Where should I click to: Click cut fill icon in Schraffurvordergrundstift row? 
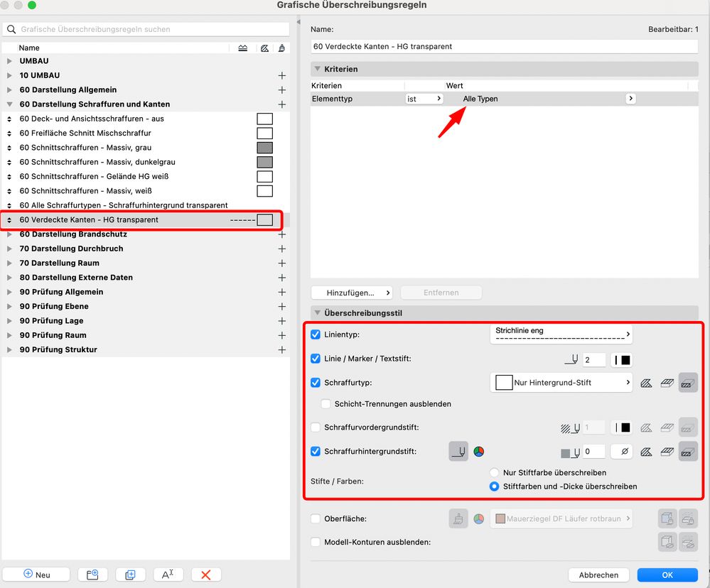pyautogui.click(x=688, y=428)
